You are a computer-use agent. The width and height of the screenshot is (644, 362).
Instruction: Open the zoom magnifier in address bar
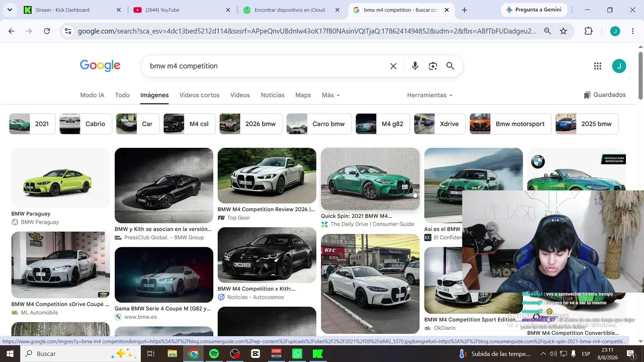click(547, 31)
